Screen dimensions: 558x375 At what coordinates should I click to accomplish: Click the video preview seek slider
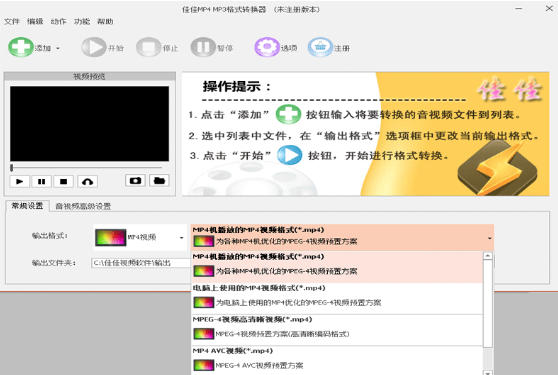click(86, 167)
